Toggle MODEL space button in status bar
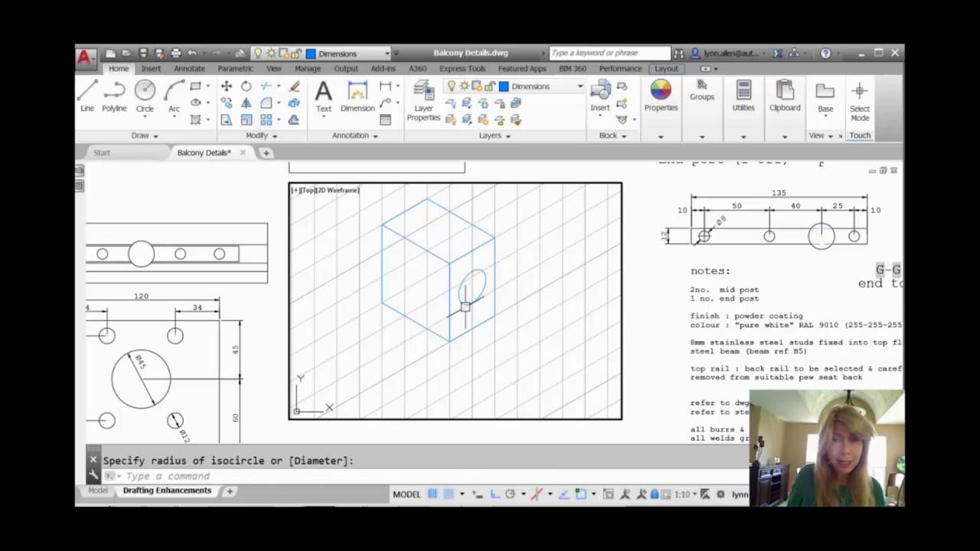The width and height of the screenshot is (980, 551). click(x=407, y=494)
